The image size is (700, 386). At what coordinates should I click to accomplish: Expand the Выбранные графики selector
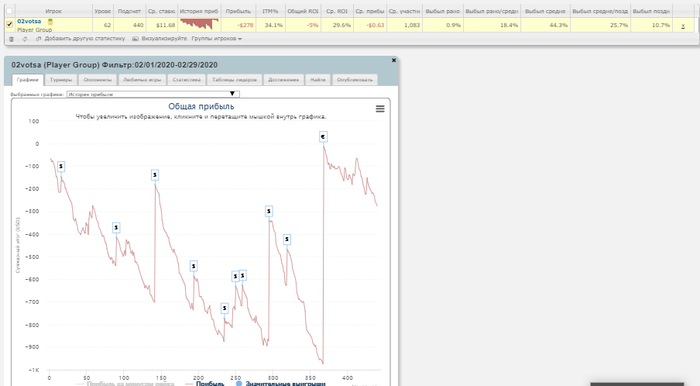pyautogui.click(x=153, y=94)
